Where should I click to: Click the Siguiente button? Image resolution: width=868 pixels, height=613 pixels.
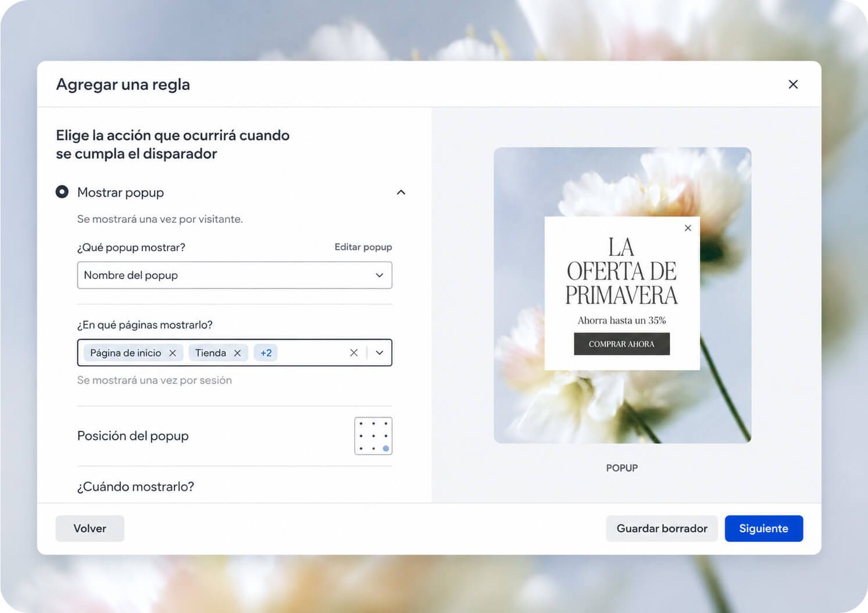(763, 528)
